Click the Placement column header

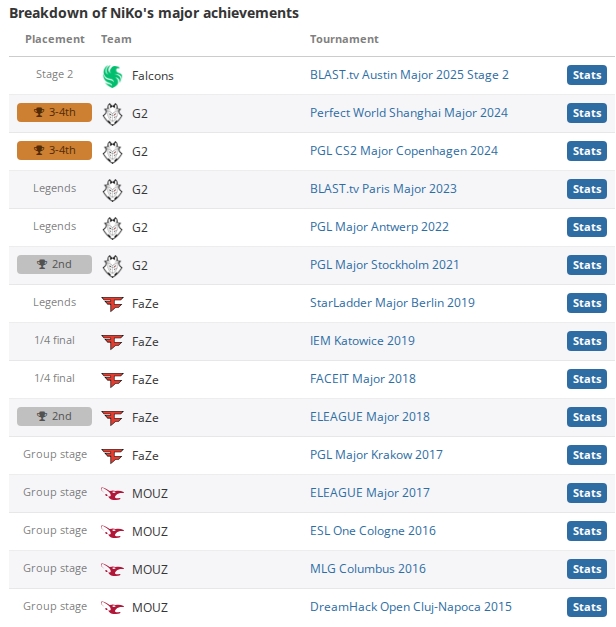[x=55, y=39]
